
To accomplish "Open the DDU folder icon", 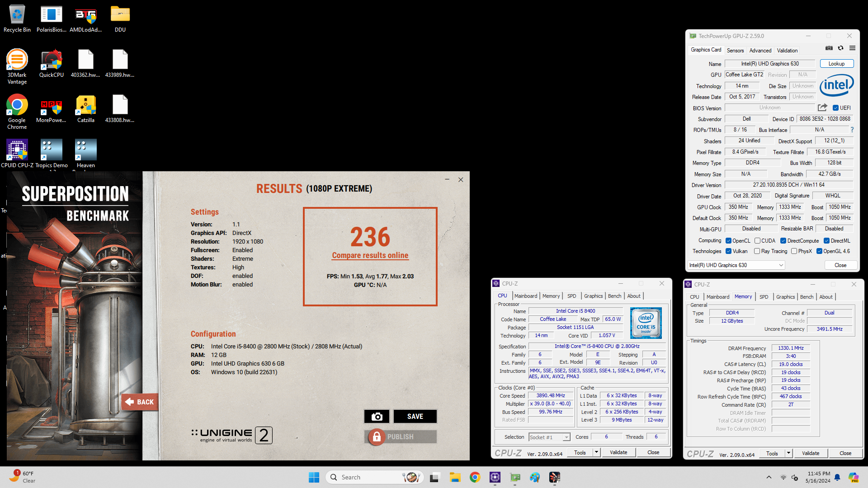I will (120, 19).
